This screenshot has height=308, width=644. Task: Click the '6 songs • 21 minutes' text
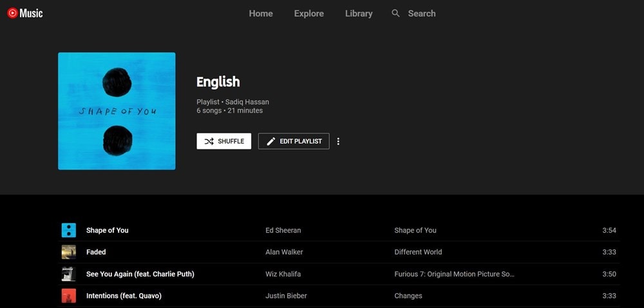point(230,110)
